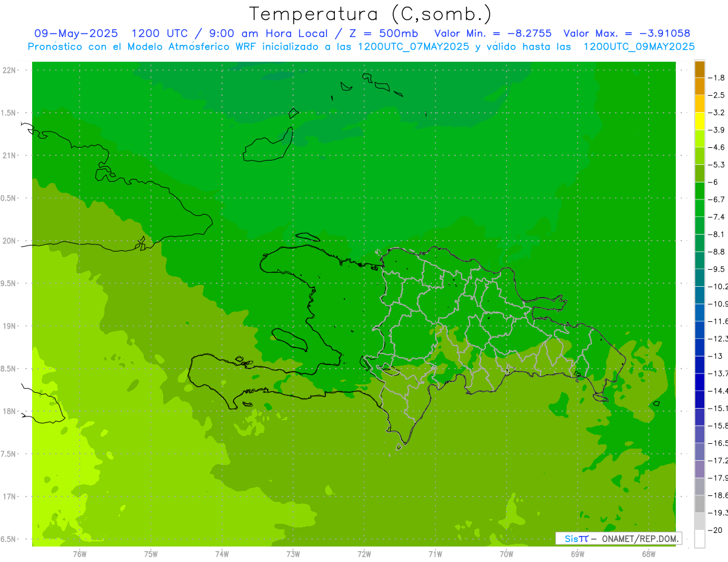This screenshot has width=728, height=562.
Task: Click the 'Valor Max. = -3.91058' text
Action: 627,33
